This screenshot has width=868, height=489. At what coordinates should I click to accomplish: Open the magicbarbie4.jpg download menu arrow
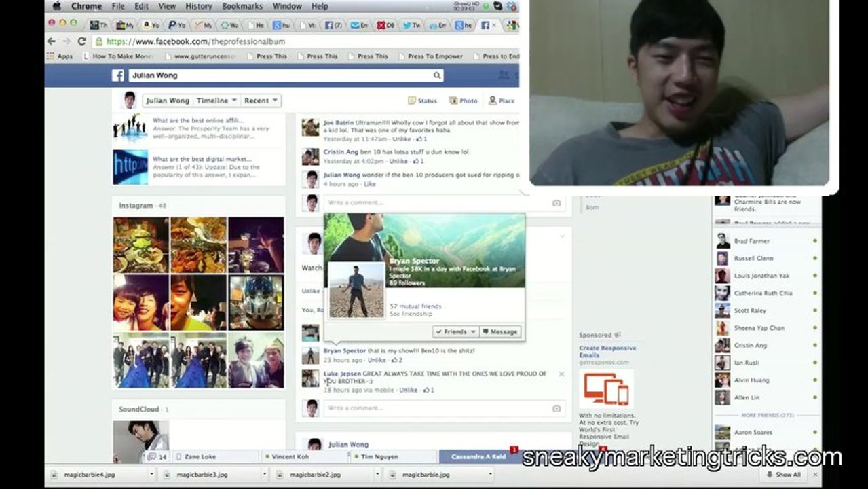click(151, 475)
